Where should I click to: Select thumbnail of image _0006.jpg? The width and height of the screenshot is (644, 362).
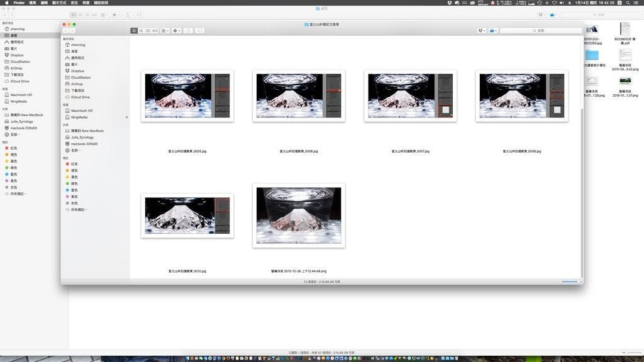(299, 96)
